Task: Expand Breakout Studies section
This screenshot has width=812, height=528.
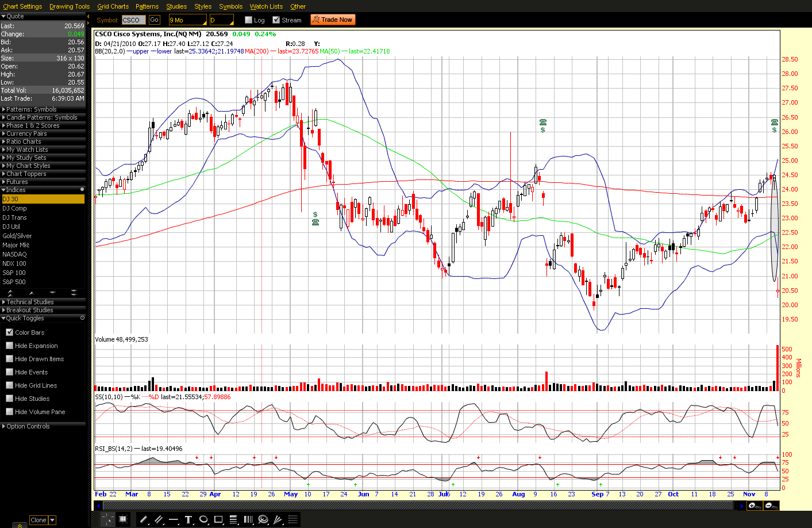Action: (43, 310)
